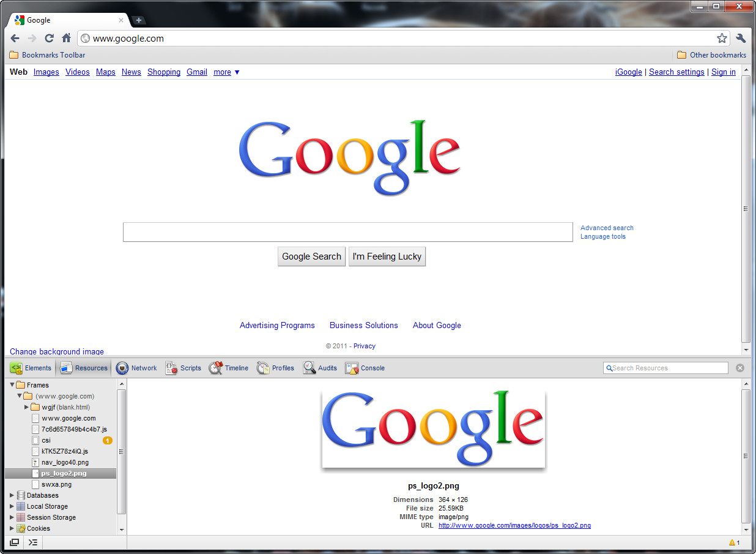Toggle the console drawer icon
The width and height of the screenshot is (756, 554).
pyautogui.click(x=33, y=542)
